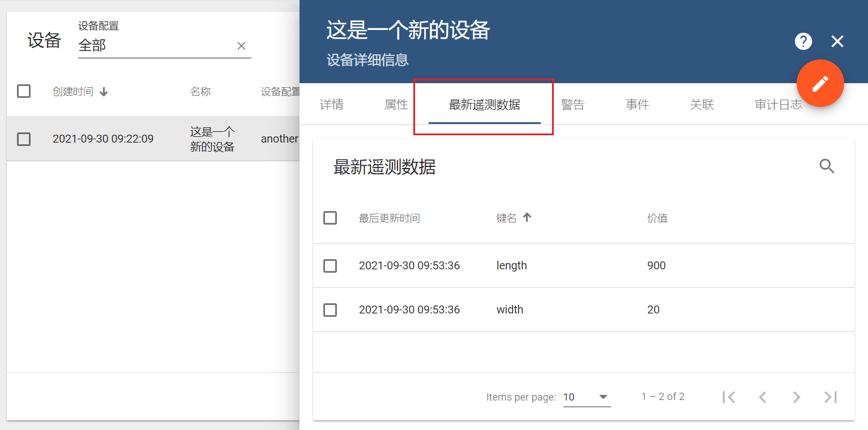
Task: Switch to the 审计日志 tab
Action: click(779, 105)
